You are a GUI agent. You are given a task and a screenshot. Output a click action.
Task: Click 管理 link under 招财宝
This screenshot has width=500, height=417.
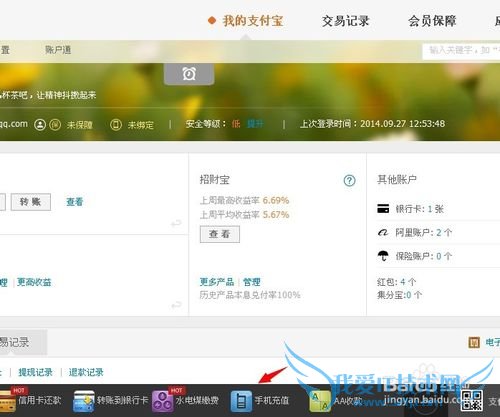[x=252, y=282]
